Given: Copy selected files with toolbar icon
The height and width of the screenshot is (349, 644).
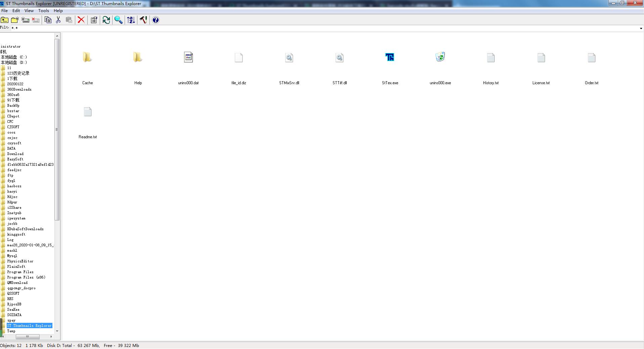Looking at the screenshot, I should (x=48, y=20).
